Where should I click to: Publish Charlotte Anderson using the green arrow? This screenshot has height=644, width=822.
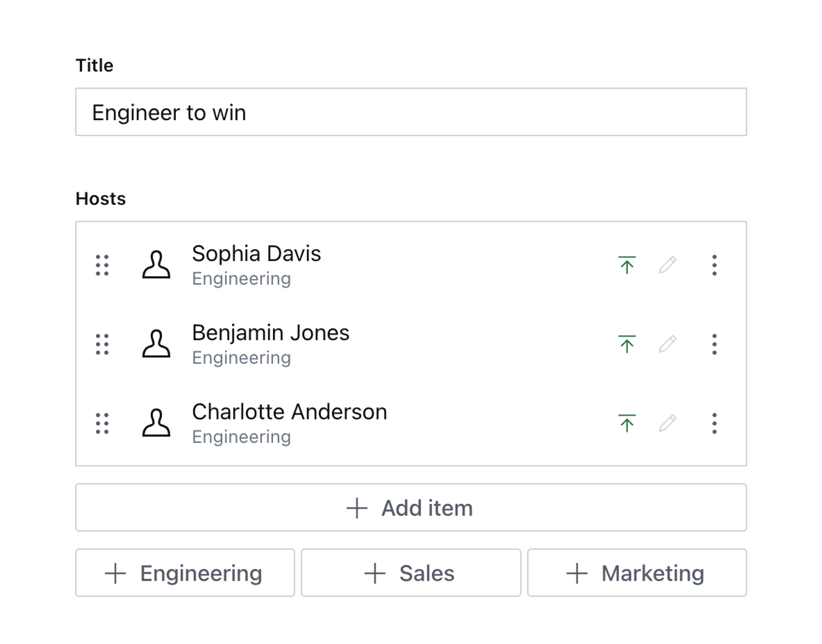[627, 423]
